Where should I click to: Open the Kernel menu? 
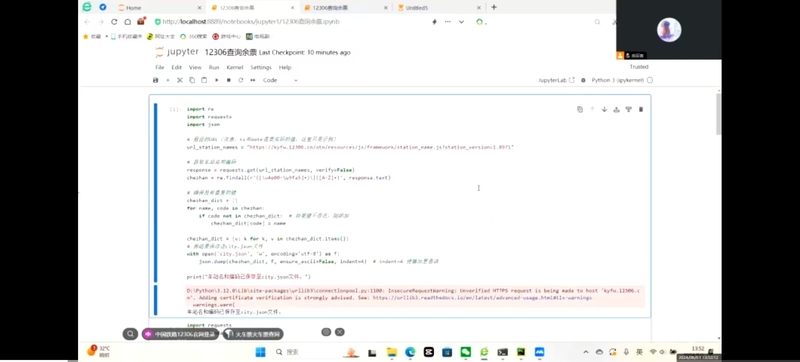(x=235, y=67)
